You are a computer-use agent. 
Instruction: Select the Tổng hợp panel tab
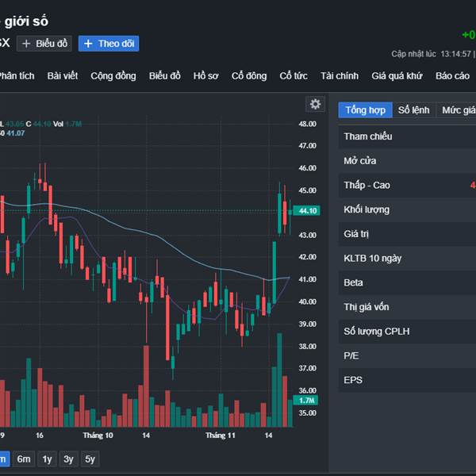pos(365,110)
